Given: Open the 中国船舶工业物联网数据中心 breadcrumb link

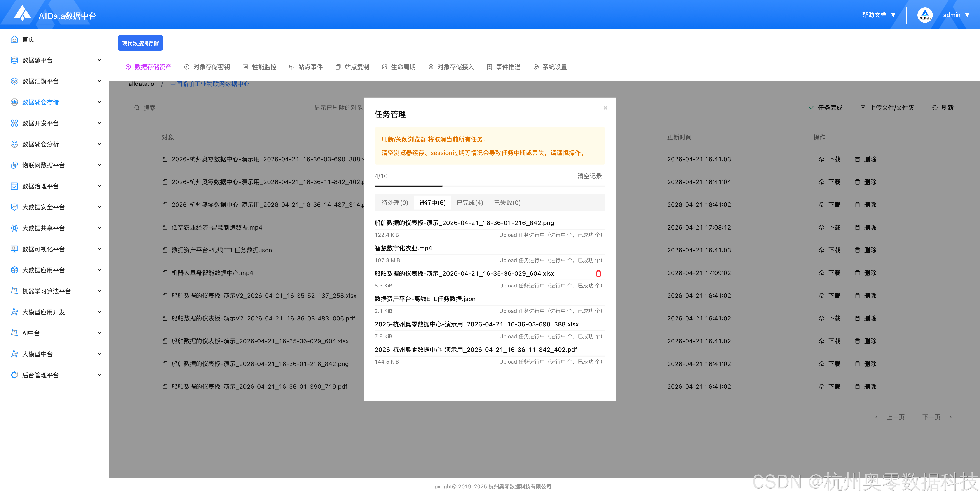Looking at the screenshot, I should click(x=210, y=84).
